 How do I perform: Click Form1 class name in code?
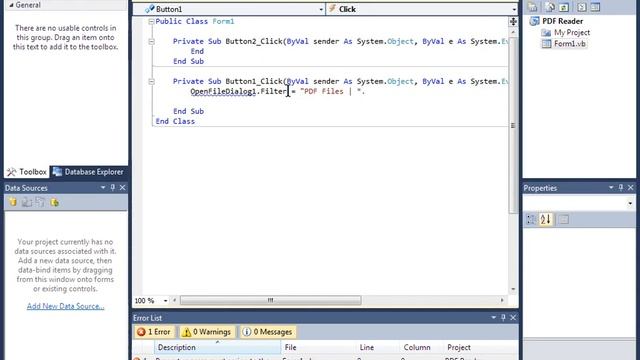point(223,21)
